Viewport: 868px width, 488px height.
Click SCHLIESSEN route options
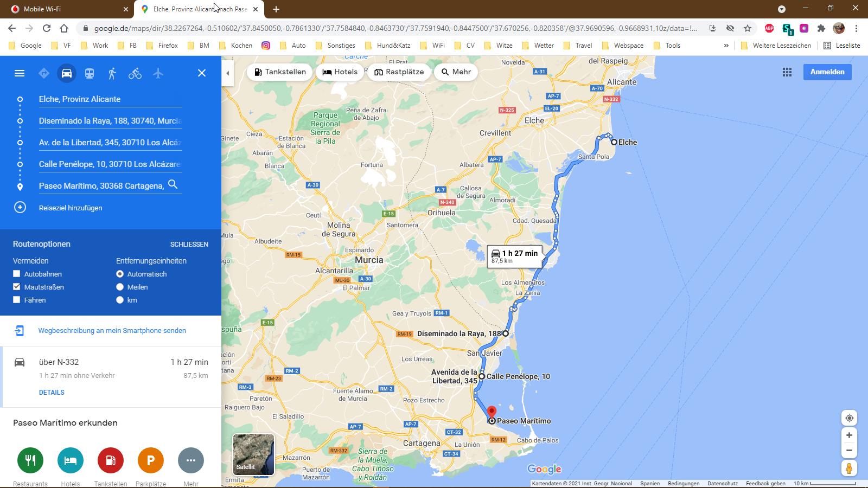coord(189,245)
